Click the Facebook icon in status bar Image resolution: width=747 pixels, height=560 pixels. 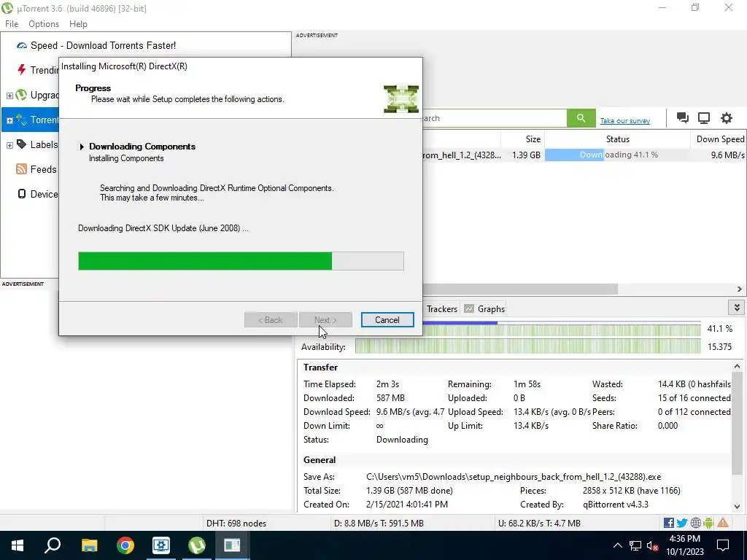pos(668,523)
